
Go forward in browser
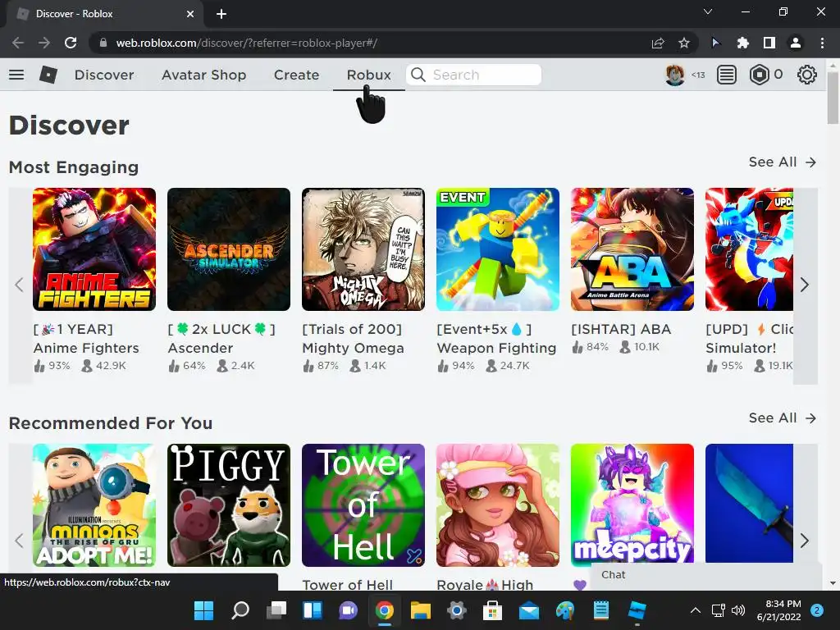click(44, 43)
